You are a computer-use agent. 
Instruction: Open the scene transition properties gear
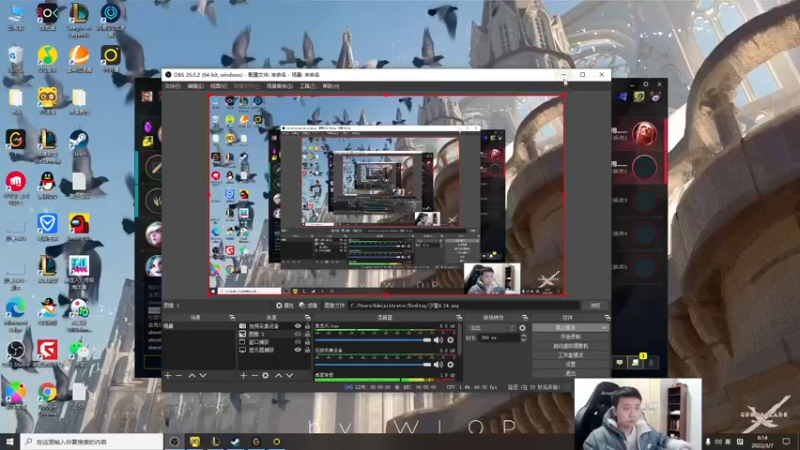click(522, 328)
